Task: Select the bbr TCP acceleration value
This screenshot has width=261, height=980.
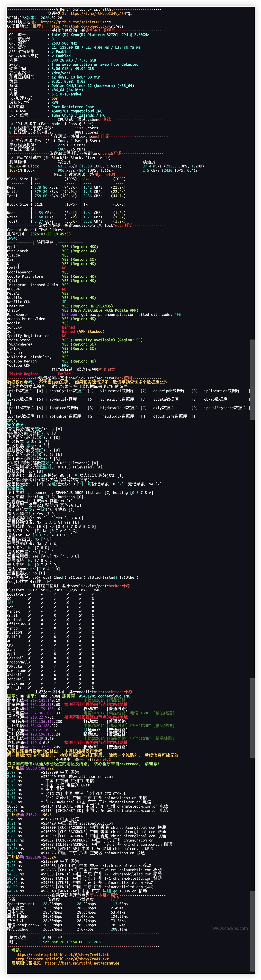Action: click(54, 98)
